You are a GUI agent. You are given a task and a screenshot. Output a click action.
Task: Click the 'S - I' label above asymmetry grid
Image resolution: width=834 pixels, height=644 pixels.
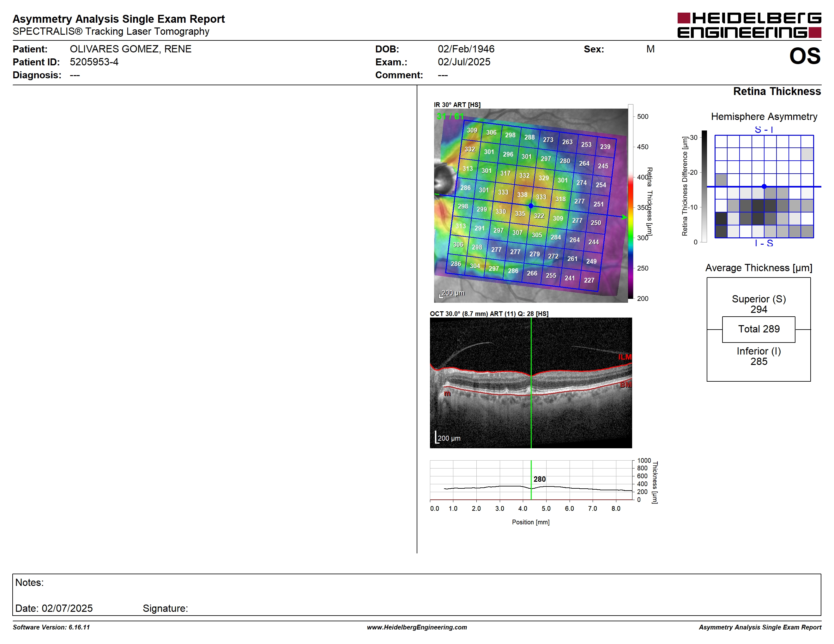pyautogui.click(x=764, y=130)
